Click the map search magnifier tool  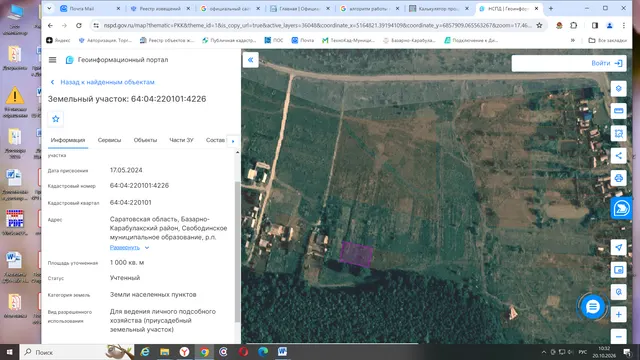coord(618,292)
